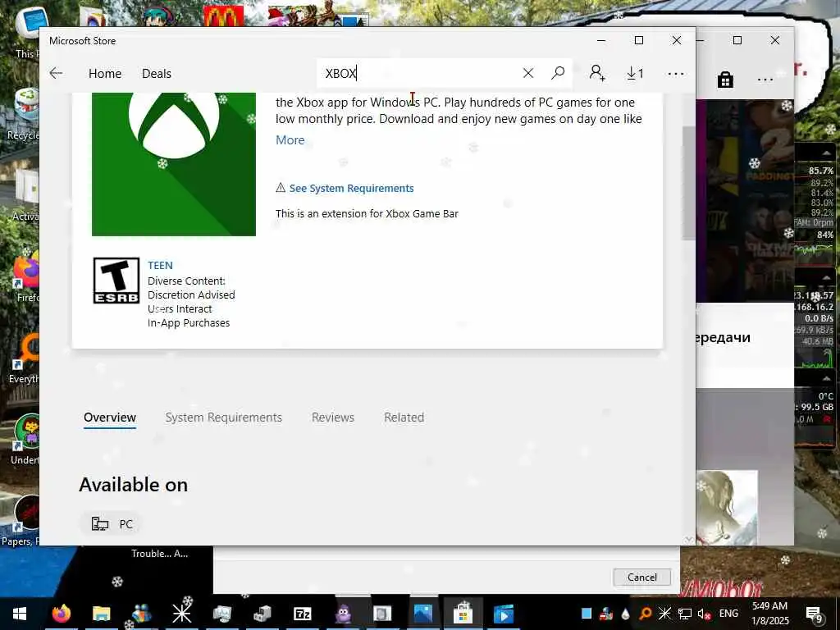Click the orange magnifier tray icon
This screenshot has height=630, width=840.
tap(646, 614)
